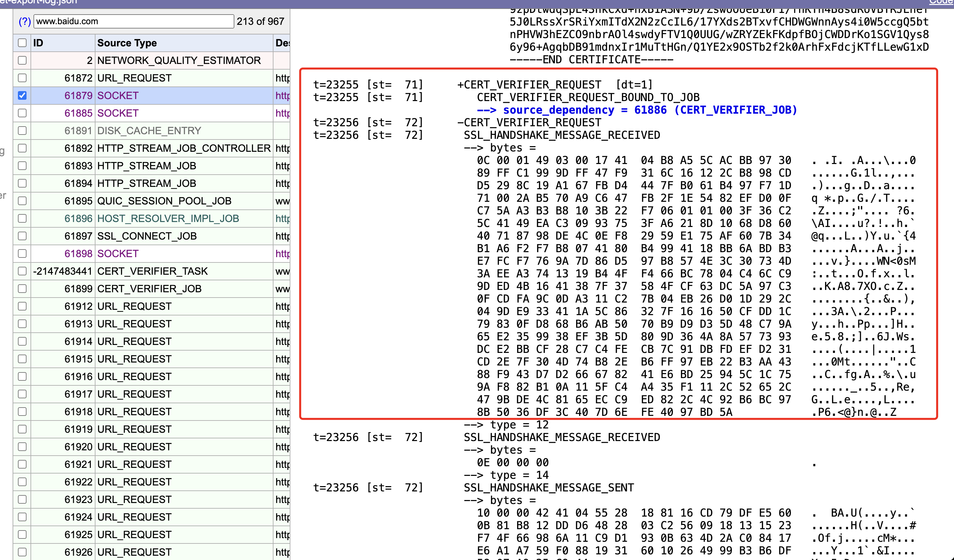Check the 61897 SSL_CONNECT_JOB row checkbox
Image resolution: width=954 pixels, height=560 pixels.
[x=22, y=236]
